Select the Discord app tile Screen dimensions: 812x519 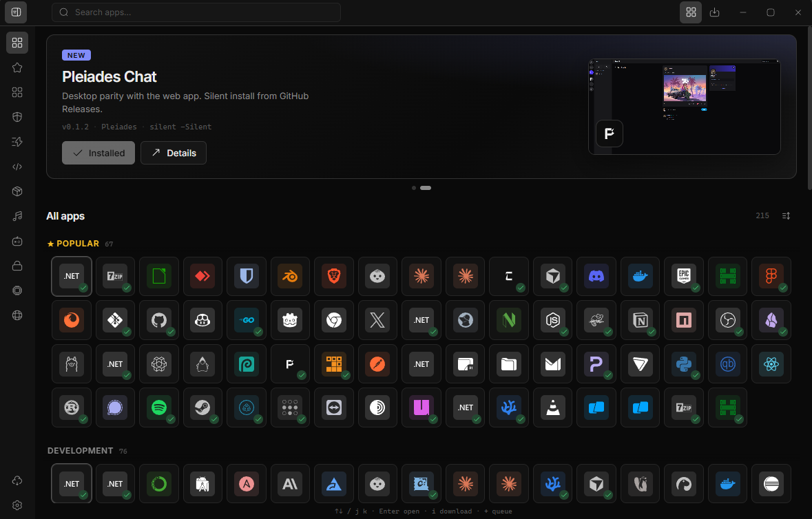pyautogui.click(x=596, y=276)
